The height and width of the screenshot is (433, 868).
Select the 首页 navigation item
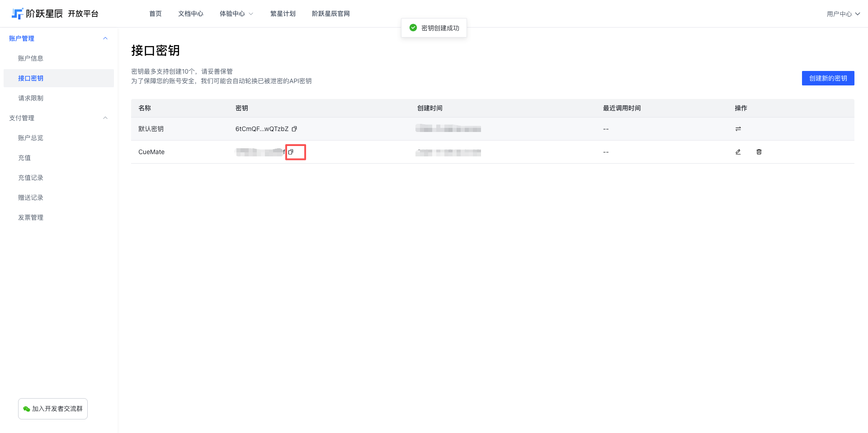(x=155, y=13)
